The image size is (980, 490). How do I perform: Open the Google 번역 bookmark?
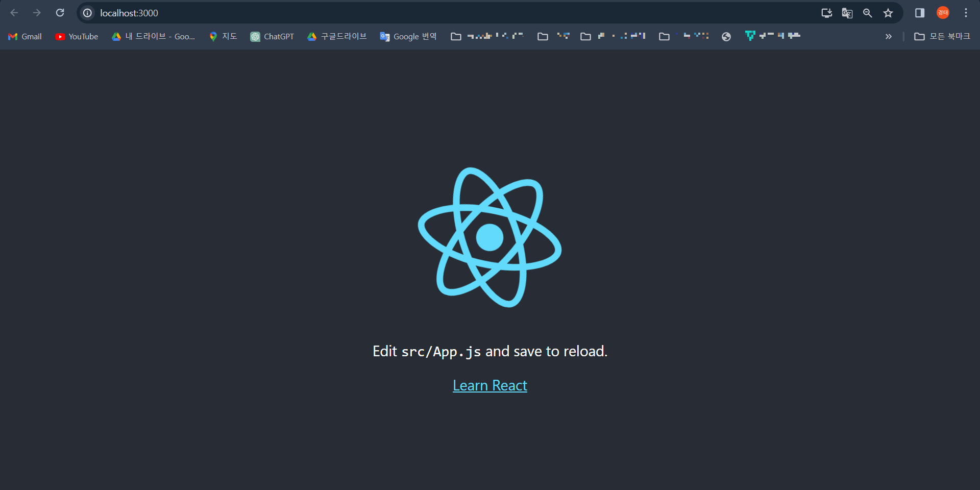tap(408, 36)
